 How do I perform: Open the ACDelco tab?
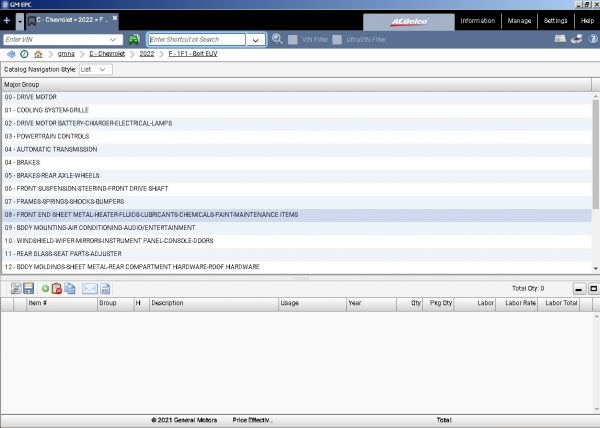[x=409, y=21]
